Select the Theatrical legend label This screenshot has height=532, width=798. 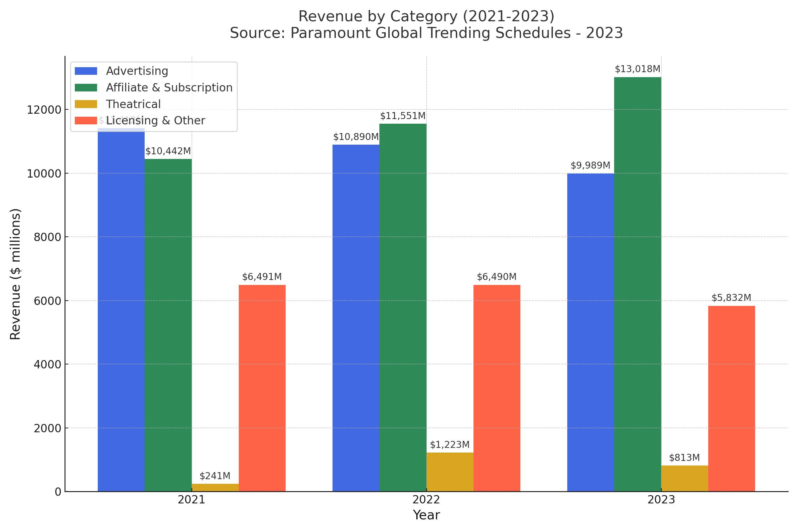pos(133,104)
